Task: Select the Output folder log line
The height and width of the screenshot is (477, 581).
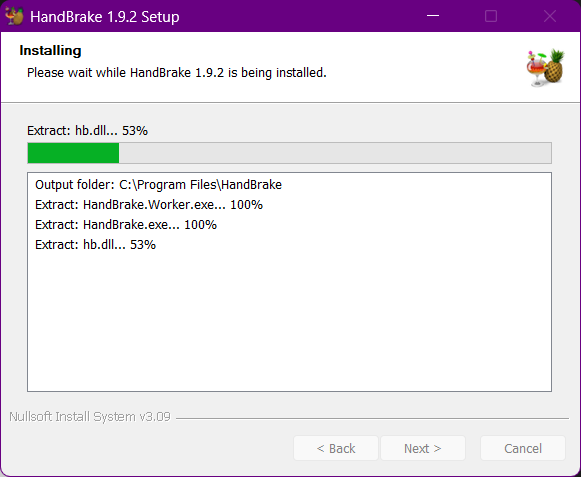Action: click(159, 185)
